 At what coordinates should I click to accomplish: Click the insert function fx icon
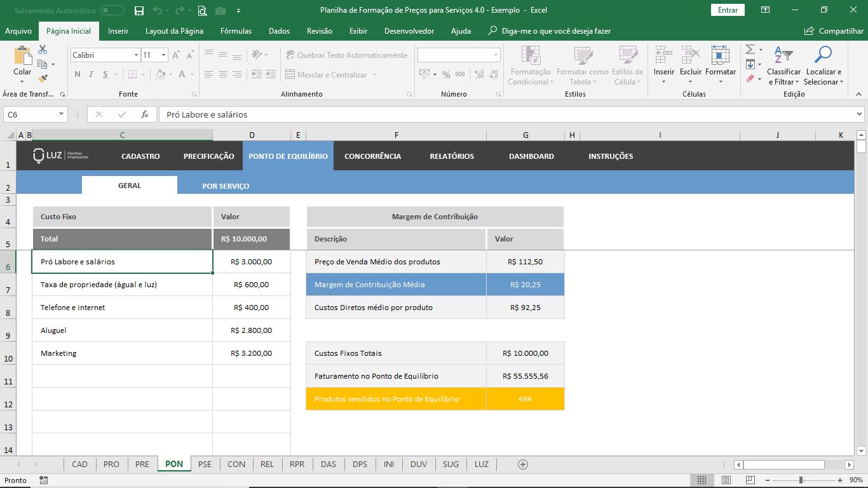tap(145, 114)
